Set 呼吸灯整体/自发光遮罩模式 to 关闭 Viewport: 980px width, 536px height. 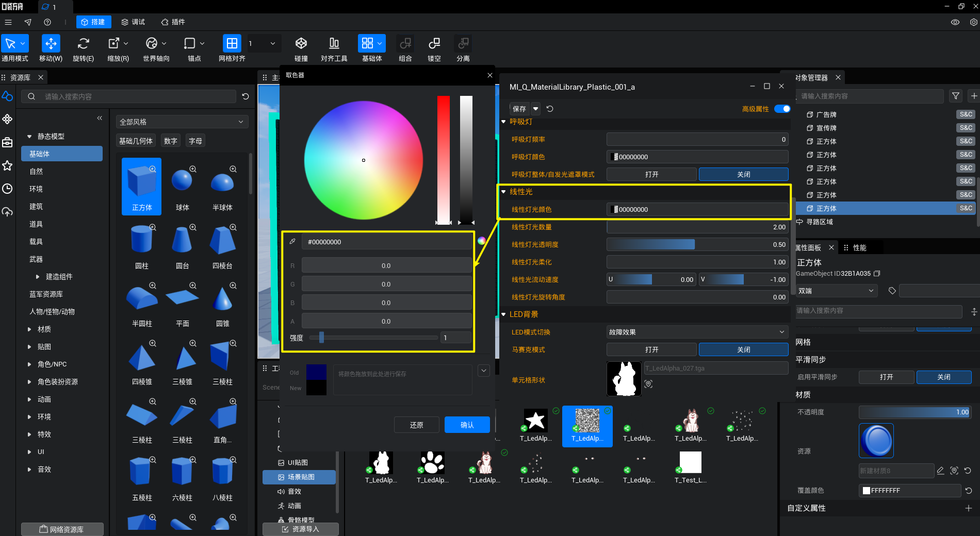[x=744, y=174]
